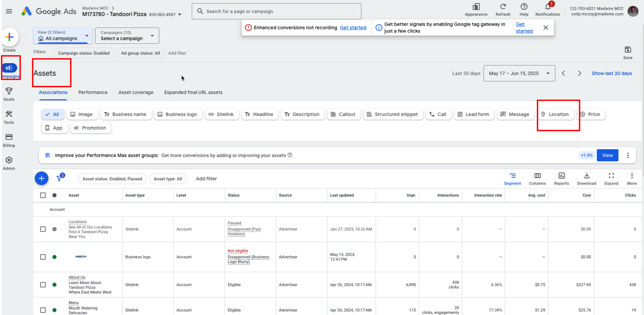Viewport: 644px width, 315px height.
Task: Open recommendation banner three-dot menu
Action: pyautogui.click(x=628, y=155)
